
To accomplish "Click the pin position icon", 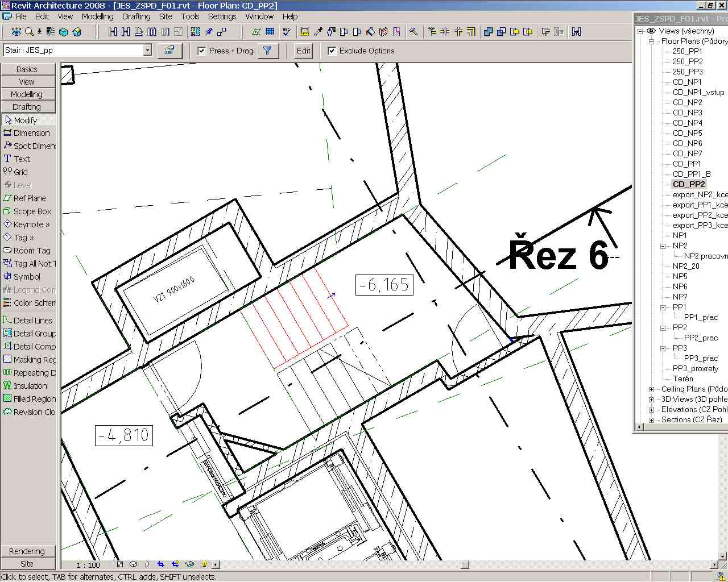I will click(x=209, y=32).
